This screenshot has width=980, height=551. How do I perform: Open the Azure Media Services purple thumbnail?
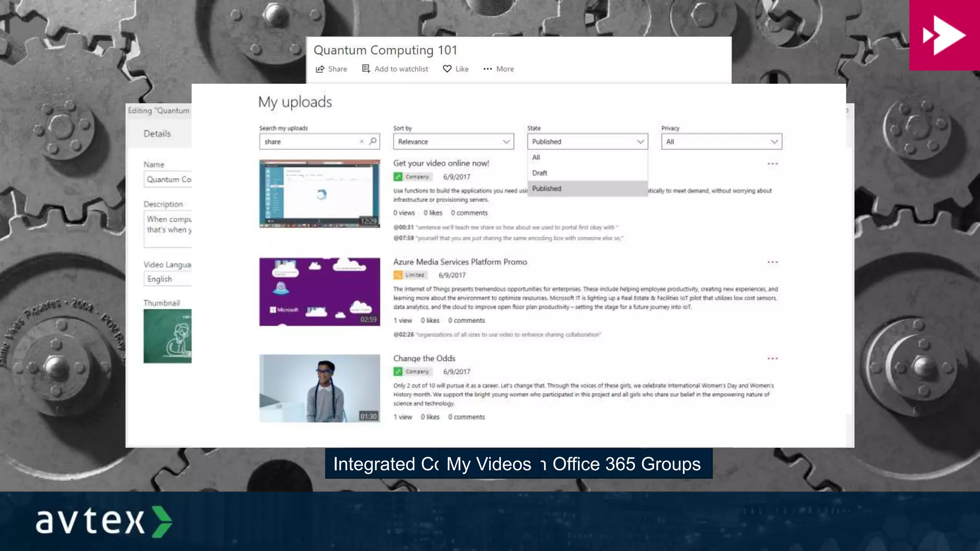pyautogui.click(x=320, y=292)
